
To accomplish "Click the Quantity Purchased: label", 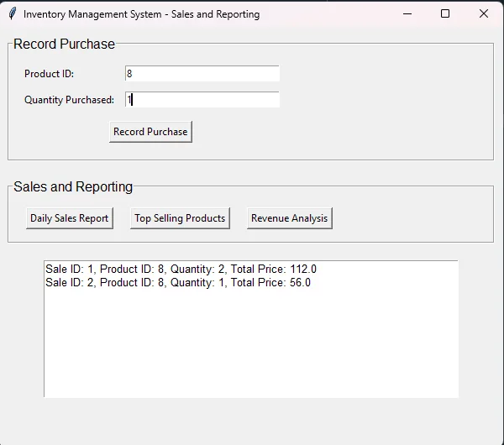I will click(x=69, y=100).
